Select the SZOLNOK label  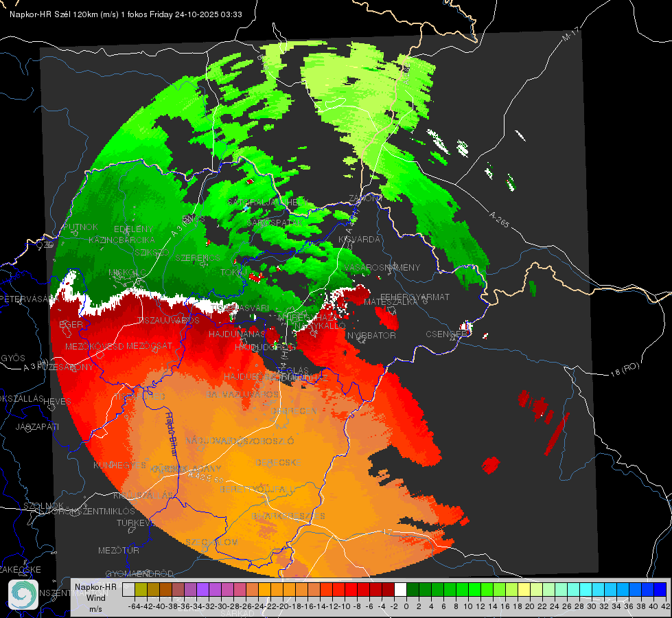[x=44, y=506]
